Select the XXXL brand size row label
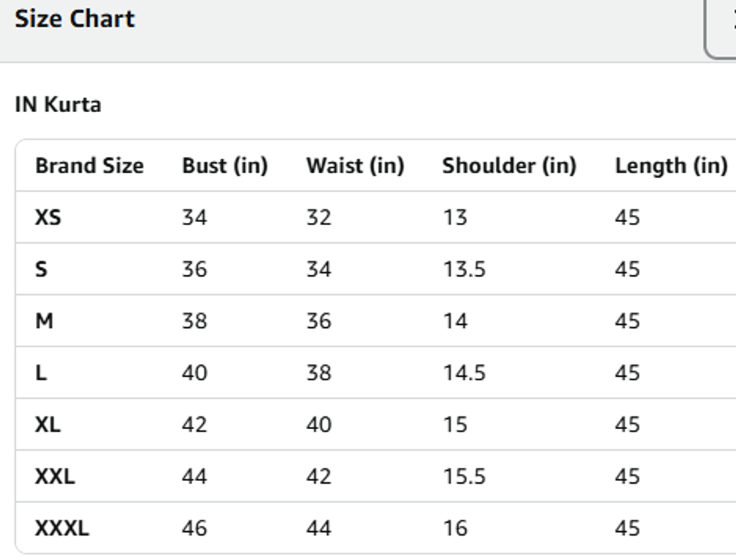The height and width of the screenshot is (560, 736). click(62, 528)
